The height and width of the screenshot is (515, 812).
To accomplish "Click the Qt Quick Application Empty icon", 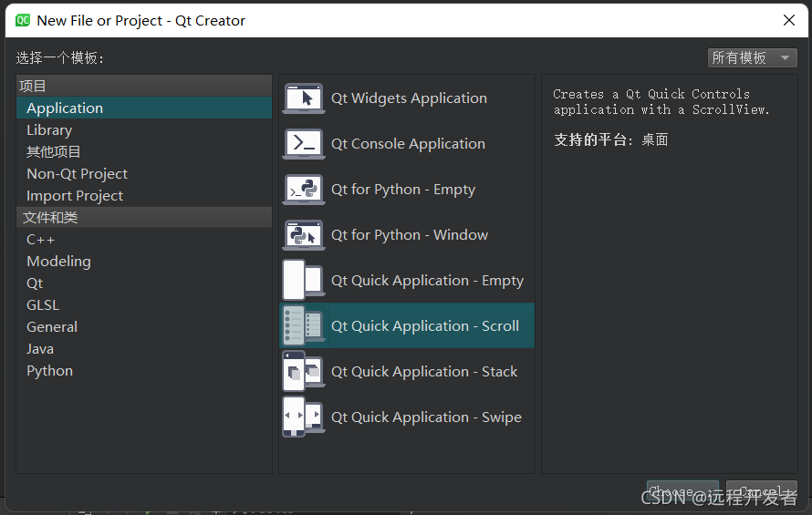I will (304, 280).
